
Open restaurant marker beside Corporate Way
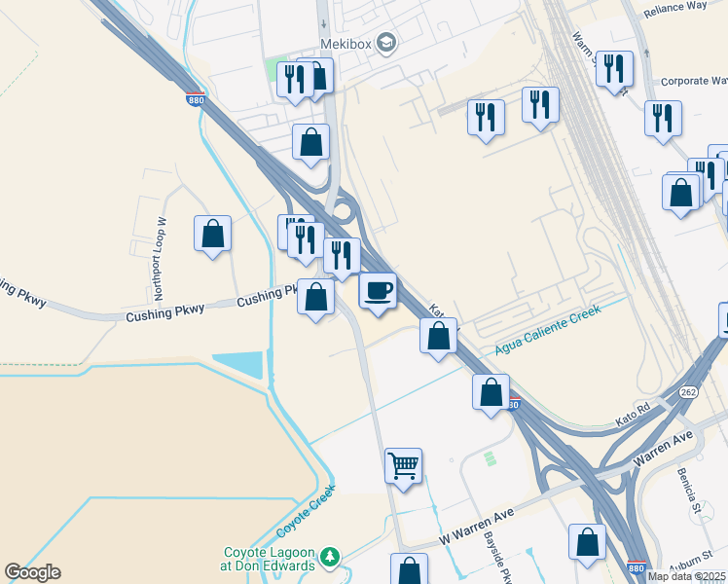tap(615, 72)
